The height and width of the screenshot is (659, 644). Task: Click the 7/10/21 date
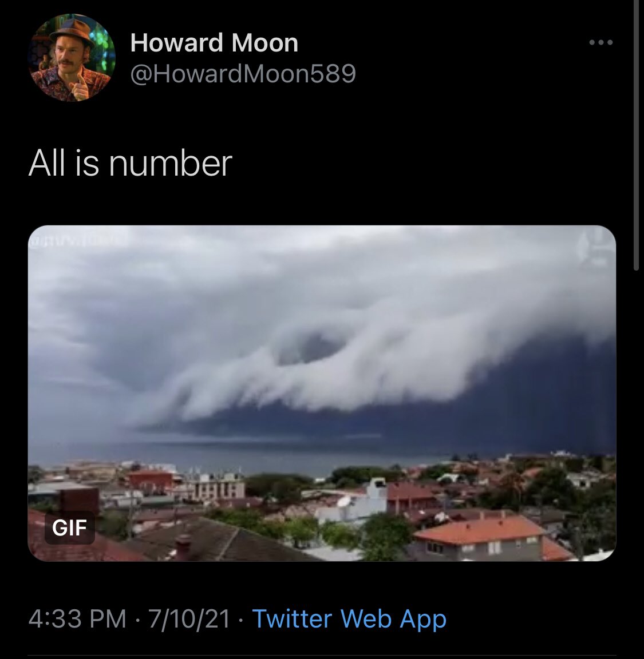(x=189, y=618)
